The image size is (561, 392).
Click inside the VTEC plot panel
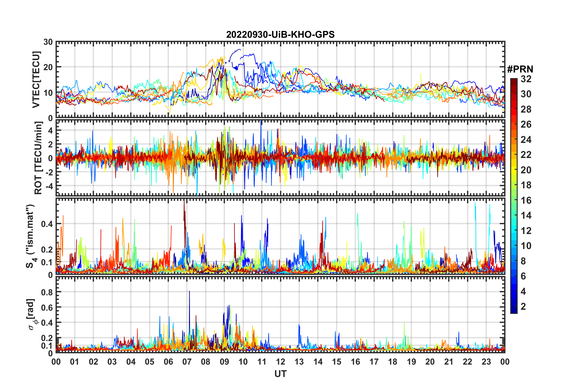(x=280, y=80)
